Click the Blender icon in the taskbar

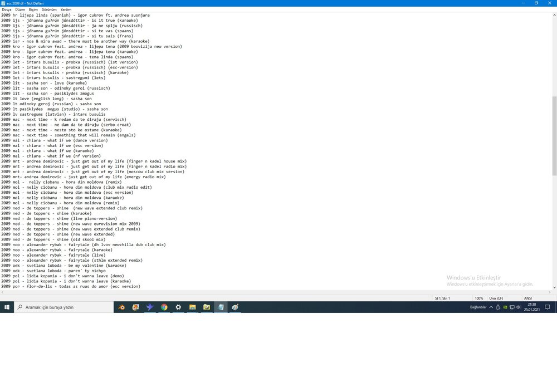point(121,307)
